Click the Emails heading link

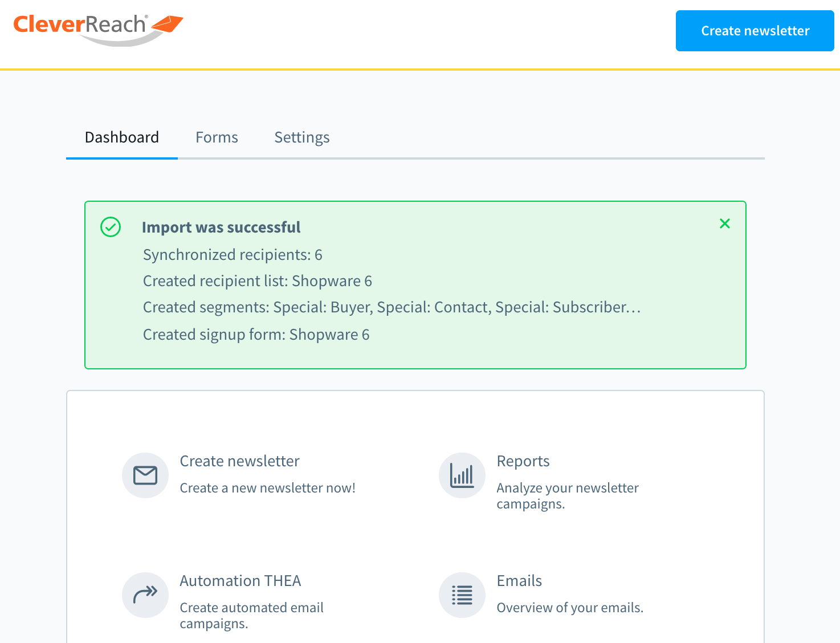[519, 581]
